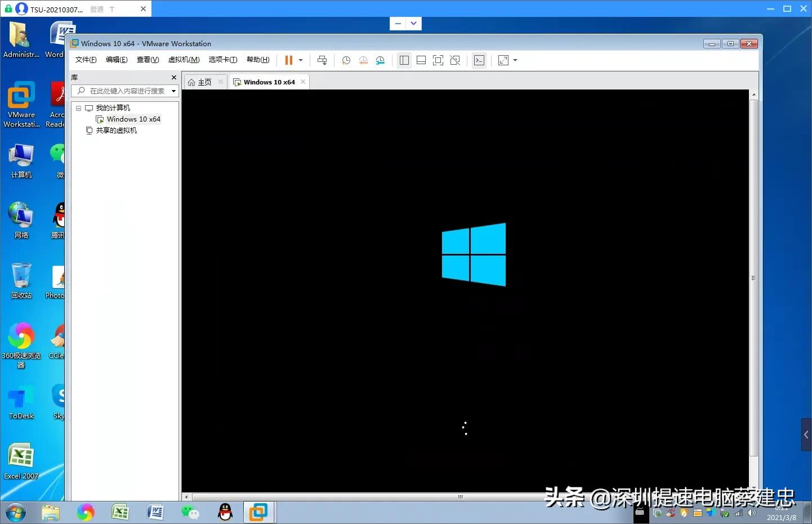Screen dimensions: 812x524
Task: Expand the library search filter dropdown
Action: coord(173,91)
